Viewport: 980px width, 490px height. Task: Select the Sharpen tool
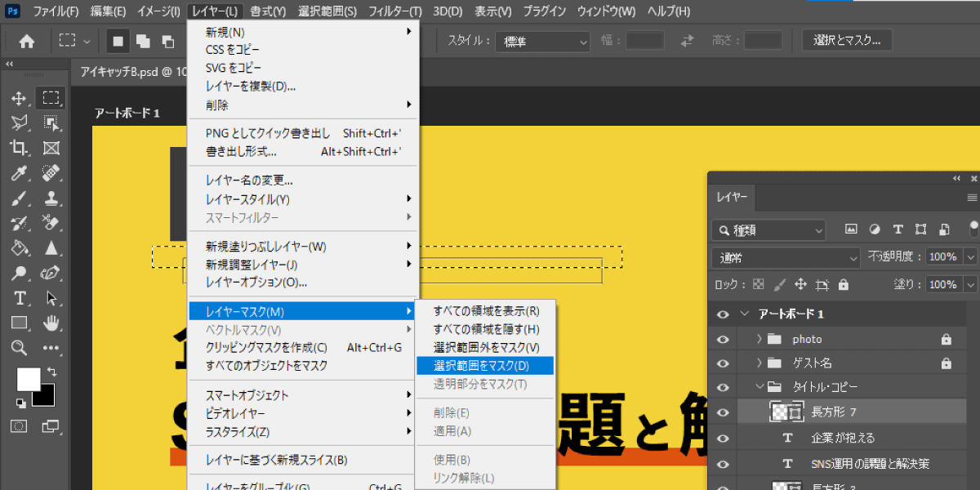point(51,247)
